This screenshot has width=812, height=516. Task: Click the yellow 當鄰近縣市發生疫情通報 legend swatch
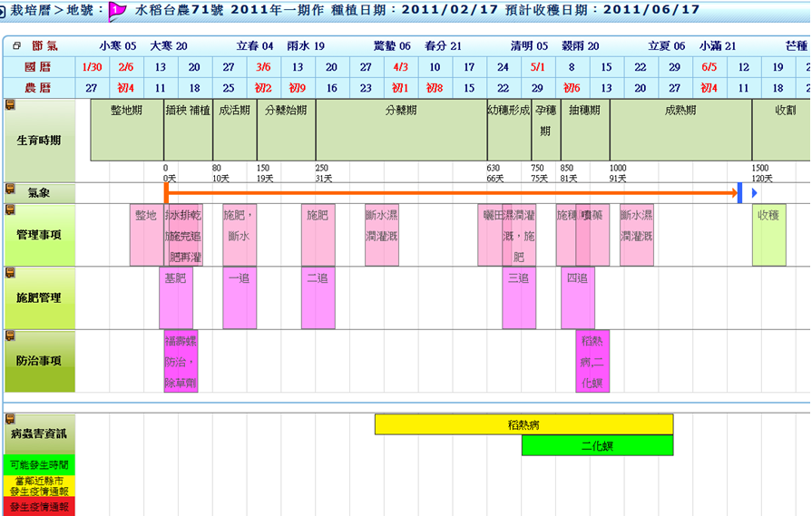point(39,486)
